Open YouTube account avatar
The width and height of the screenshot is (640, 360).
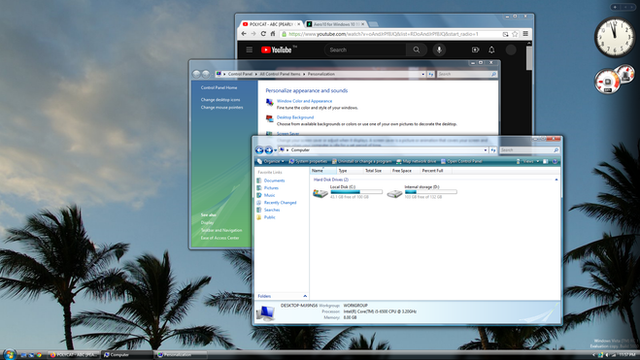(511, 50)
